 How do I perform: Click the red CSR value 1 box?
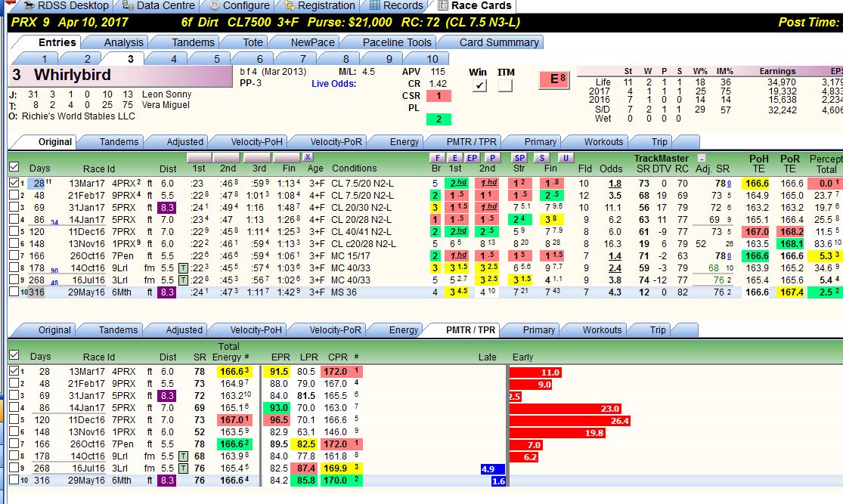[439, 96]
